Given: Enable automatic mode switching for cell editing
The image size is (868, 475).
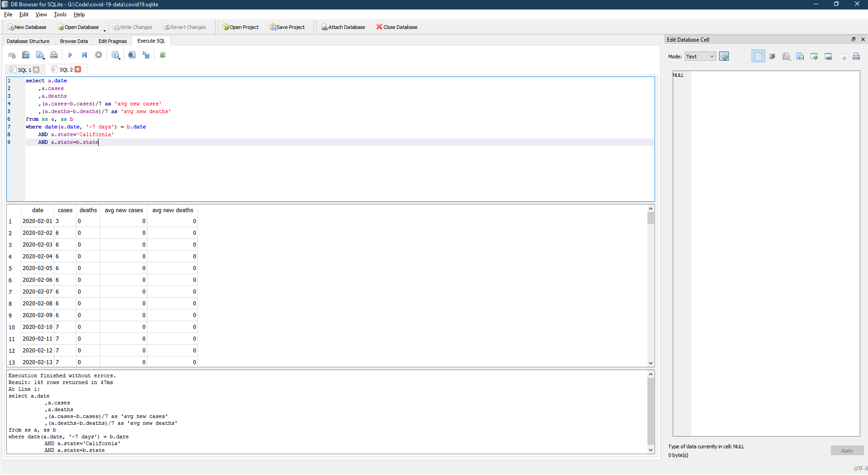Looking at the screenshot, I should tap(724, 56).
